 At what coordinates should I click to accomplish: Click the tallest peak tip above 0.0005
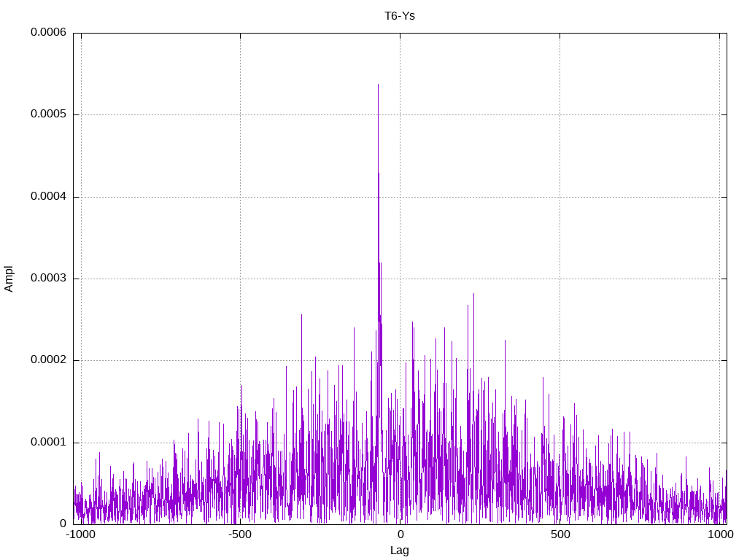(x=379, y=85)
